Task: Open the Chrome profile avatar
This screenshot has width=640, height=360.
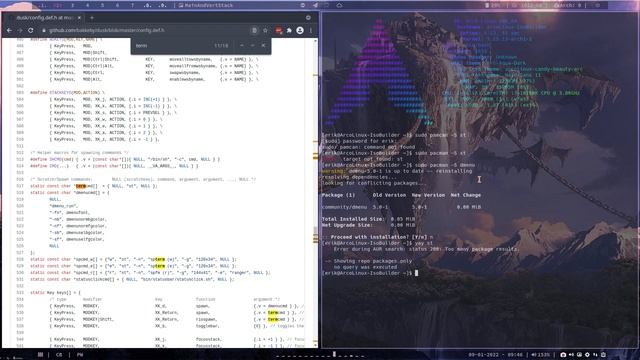Action: pyautogui.click(x=300, y=30)
